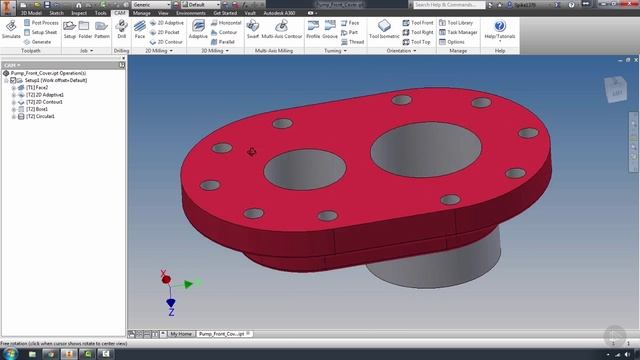Select 2D Pocket milling

[164, 32]
